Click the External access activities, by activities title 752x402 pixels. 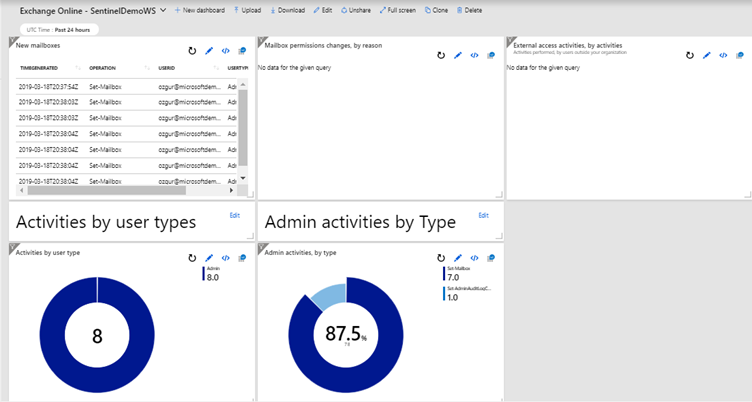567,46
